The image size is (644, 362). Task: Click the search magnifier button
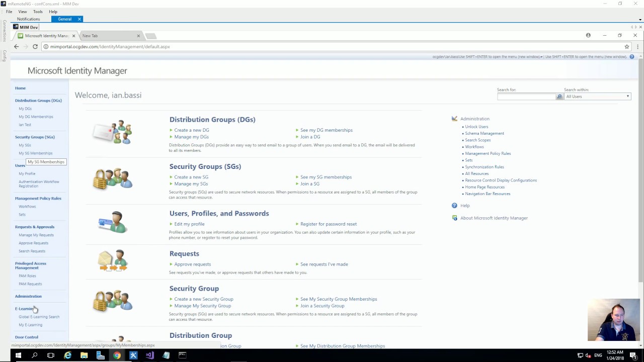[559, 97]
